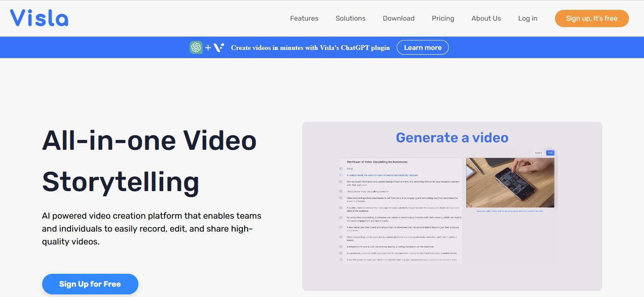Open the Pricing page
The image size is (644, 297).
tap(443, 19)
